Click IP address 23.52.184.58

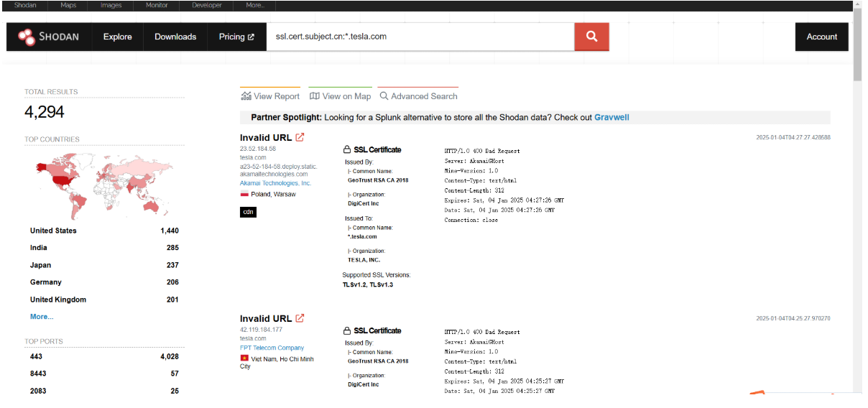click(258, 149)
